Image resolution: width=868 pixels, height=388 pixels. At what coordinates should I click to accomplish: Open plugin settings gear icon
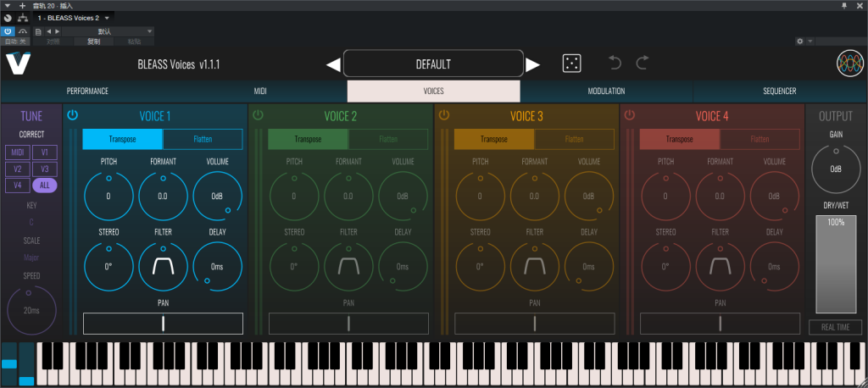(x=799, y=42)
